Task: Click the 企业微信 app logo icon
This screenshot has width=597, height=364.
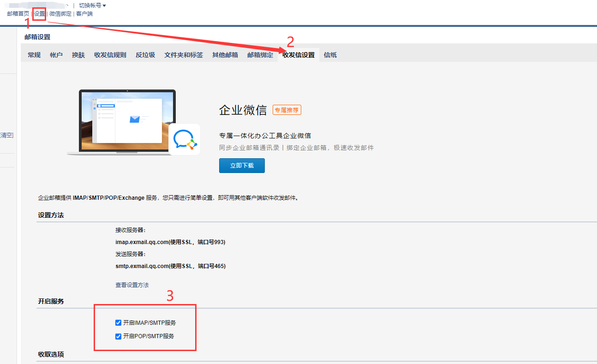Action: coord(185,139)
